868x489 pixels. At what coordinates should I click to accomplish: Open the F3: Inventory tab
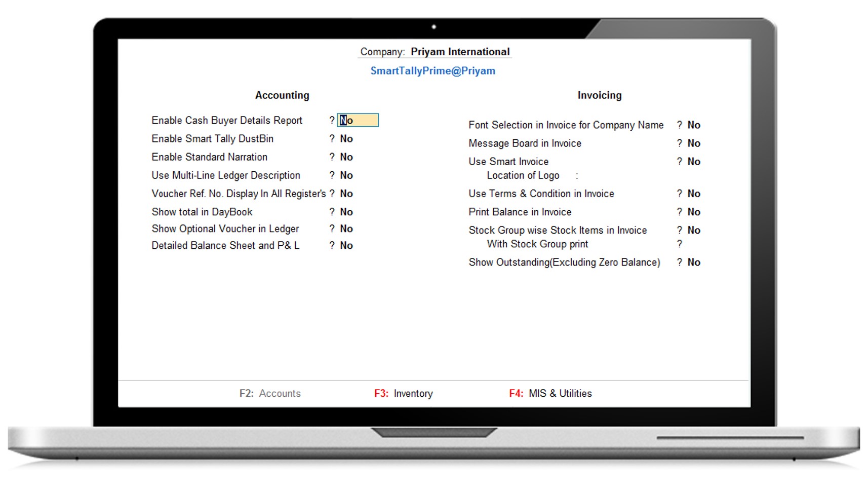pyautogui.click(x=404, y=393)
